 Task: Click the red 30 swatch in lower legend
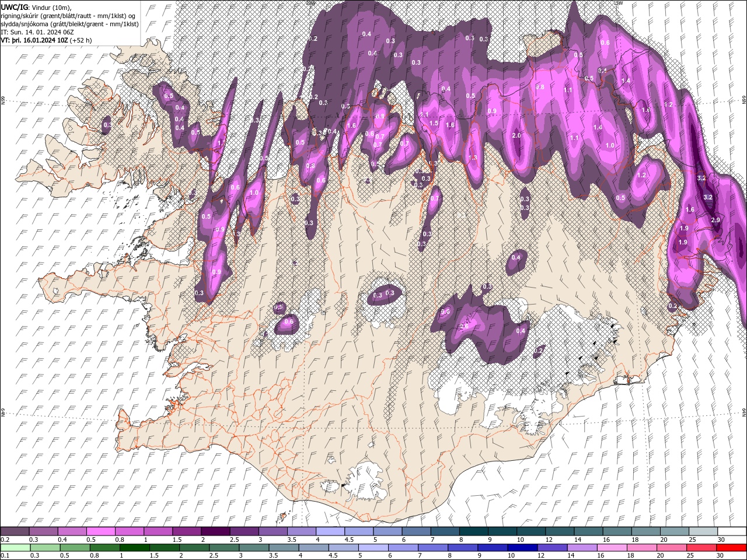click(732, 548)
